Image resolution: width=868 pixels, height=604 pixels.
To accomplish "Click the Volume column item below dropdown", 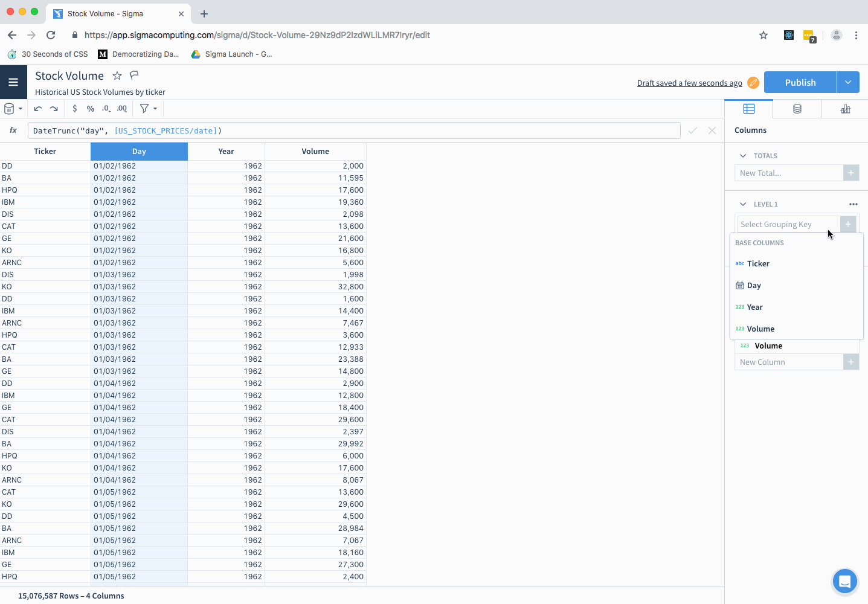I will click(797, 346).
